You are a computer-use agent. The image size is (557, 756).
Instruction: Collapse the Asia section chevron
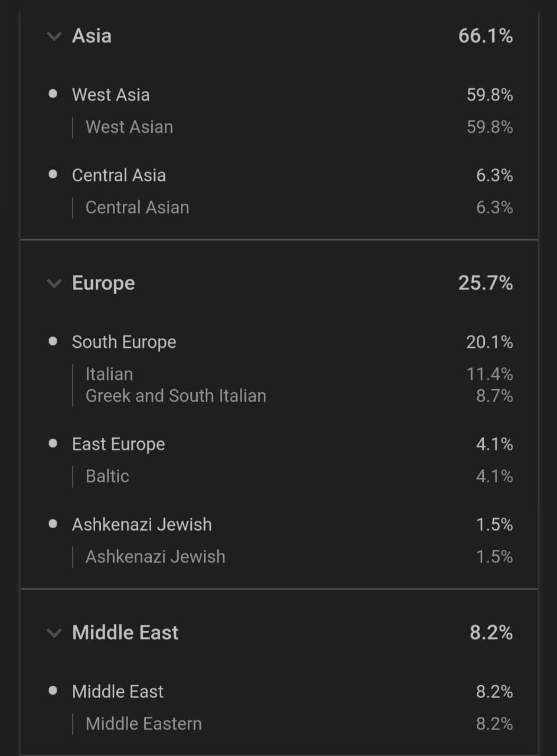(x=54, y=37)
